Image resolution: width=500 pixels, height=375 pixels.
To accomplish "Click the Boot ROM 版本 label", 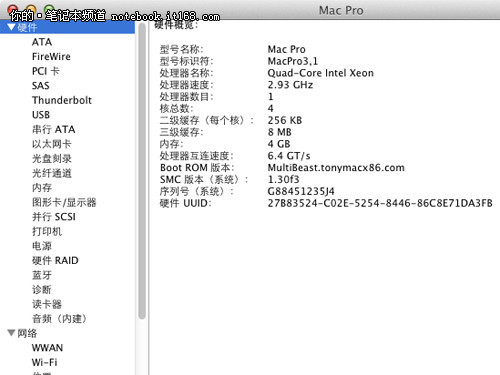I will tap(197, 168).
